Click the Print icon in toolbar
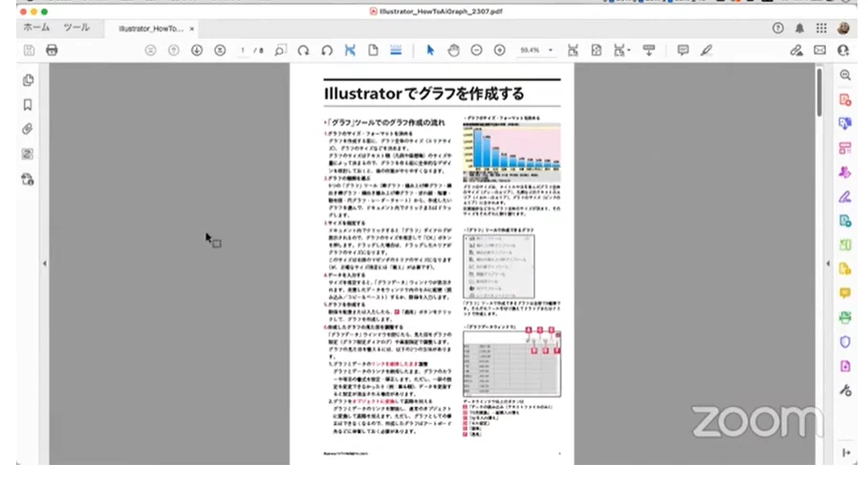 [x=52, y=51]
